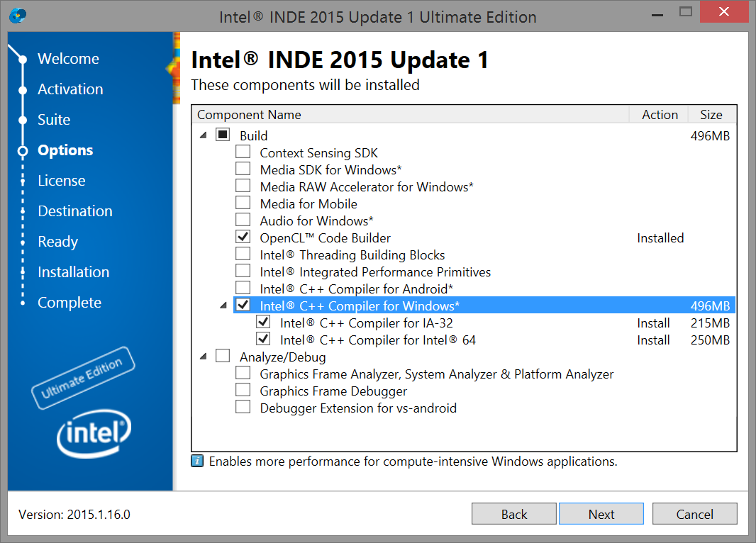
Task: Toggle Intel Threading Building Blocks checkbox
Action: coord(243,254)
